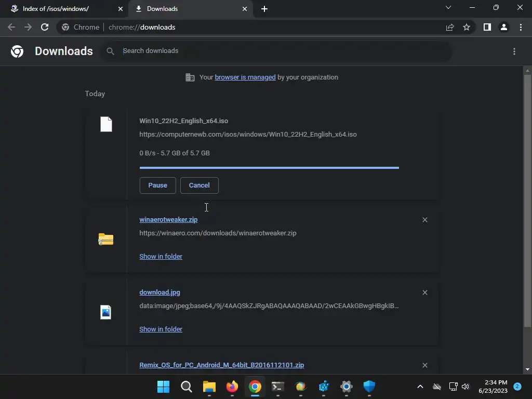Screen dimensions: 532x399
Task: Open winaerotweaker.zip file link
Action: [168, 220]
